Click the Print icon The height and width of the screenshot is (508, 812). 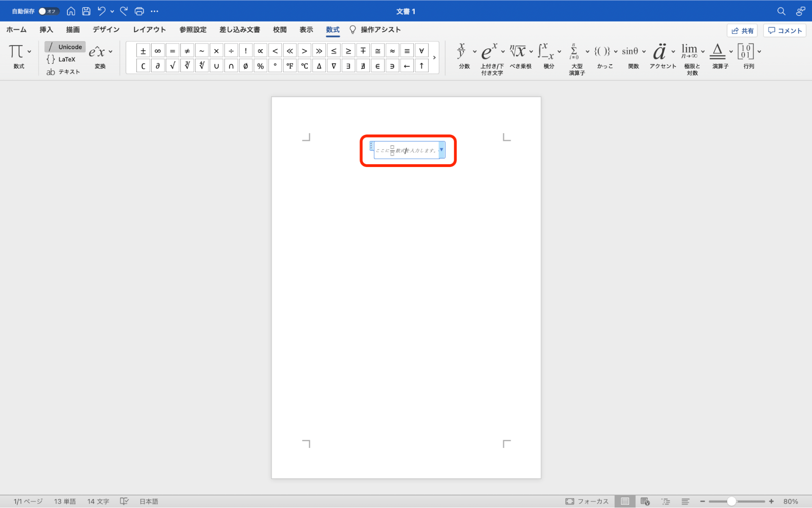139,11
